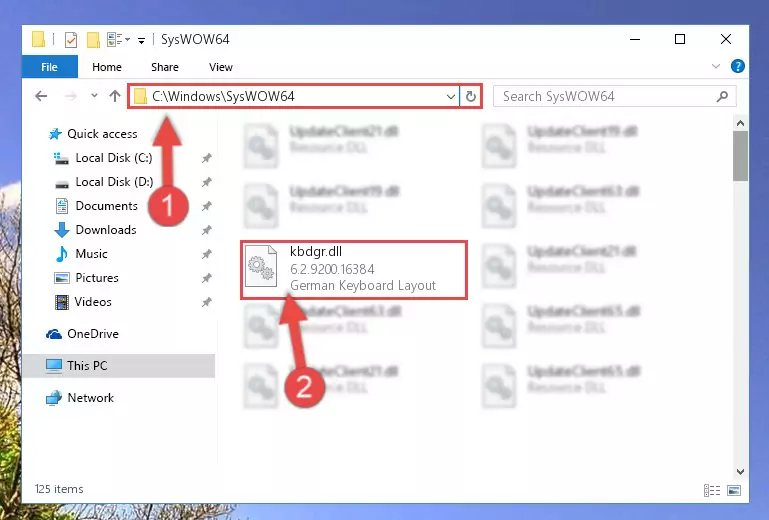
Task: Open the File tab
Action: 50,67
